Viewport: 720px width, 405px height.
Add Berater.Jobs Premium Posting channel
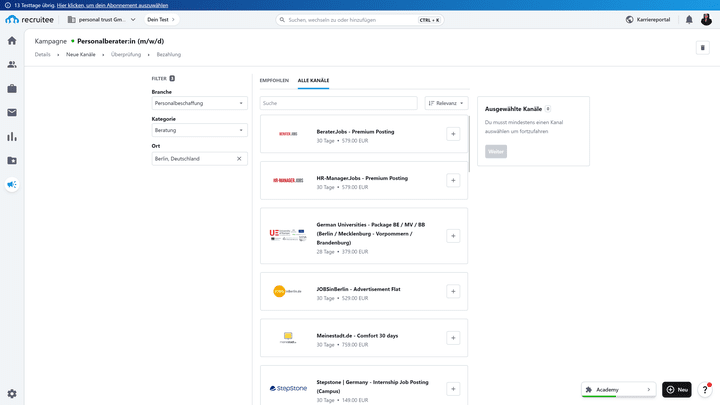coord(453,134)
